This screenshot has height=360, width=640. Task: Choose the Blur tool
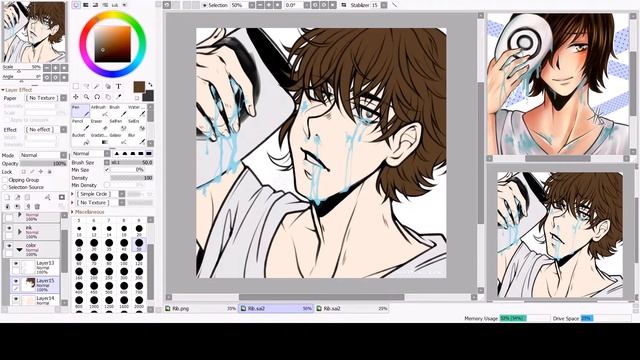coord(136,139)
